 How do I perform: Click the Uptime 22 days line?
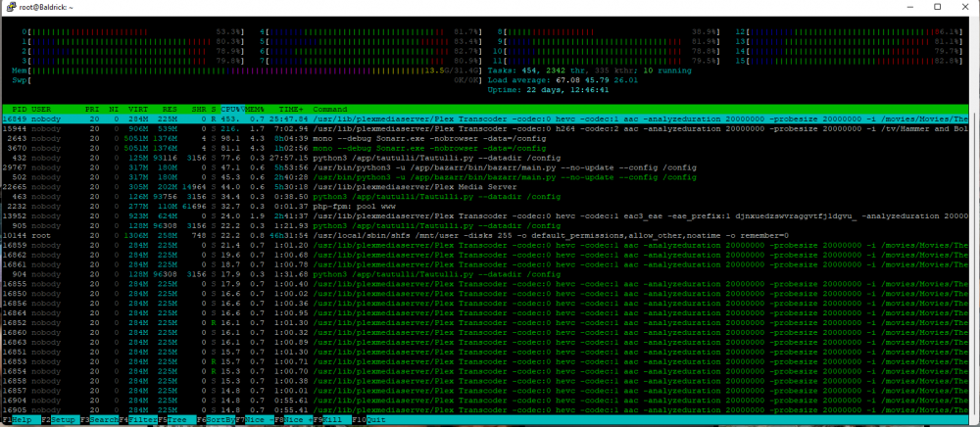[548, 90]
